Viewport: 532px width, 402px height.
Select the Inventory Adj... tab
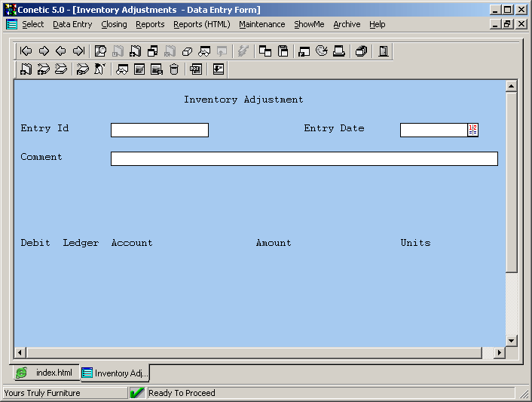tap(115, 373)
